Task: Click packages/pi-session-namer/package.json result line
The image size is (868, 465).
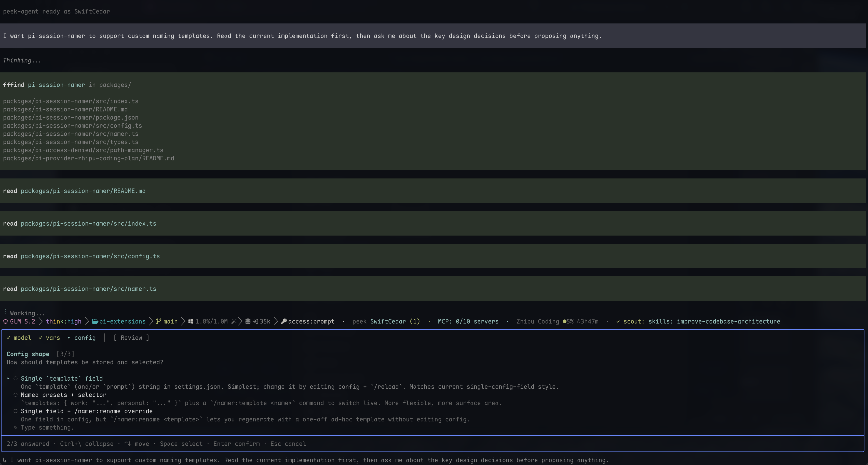Action: (x=71, y=117)
